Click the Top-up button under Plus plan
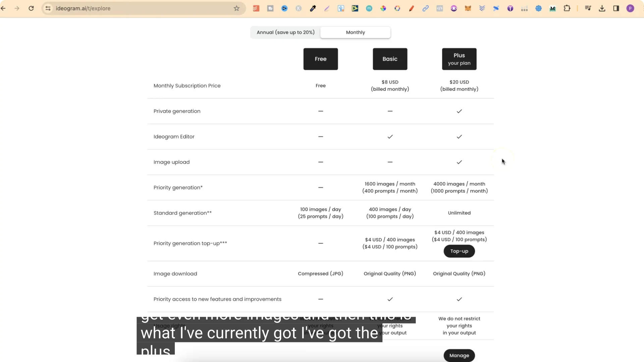 coord(459,251)
